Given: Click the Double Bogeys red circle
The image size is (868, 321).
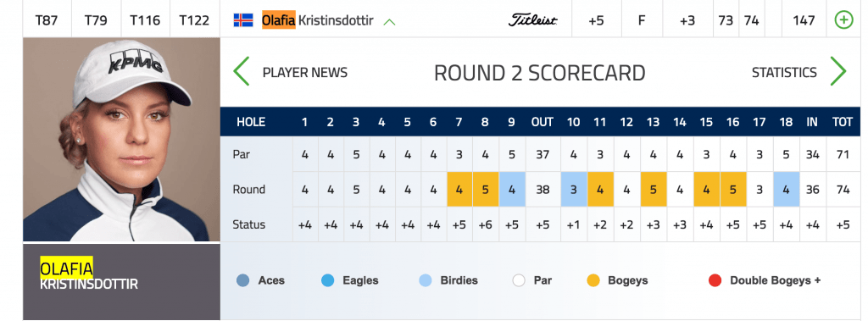Looking at the screenshot, I should pyautogui.click(x=715, y=280).
